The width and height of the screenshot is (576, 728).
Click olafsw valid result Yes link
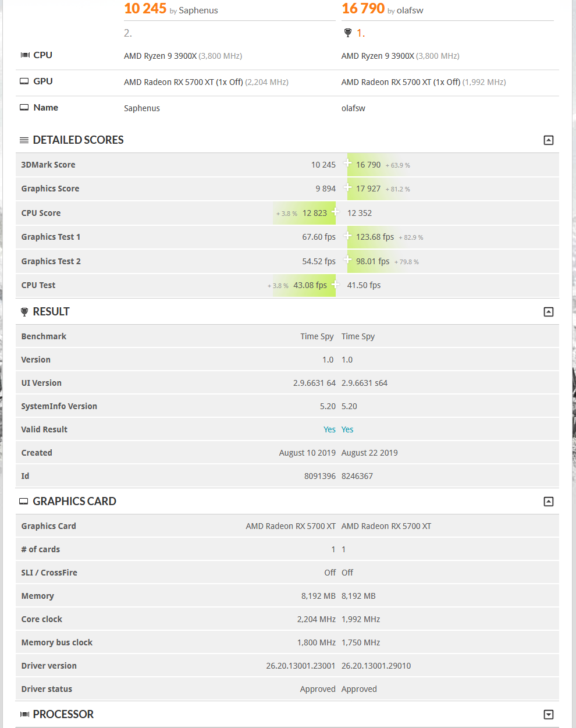tap(347, 429)
